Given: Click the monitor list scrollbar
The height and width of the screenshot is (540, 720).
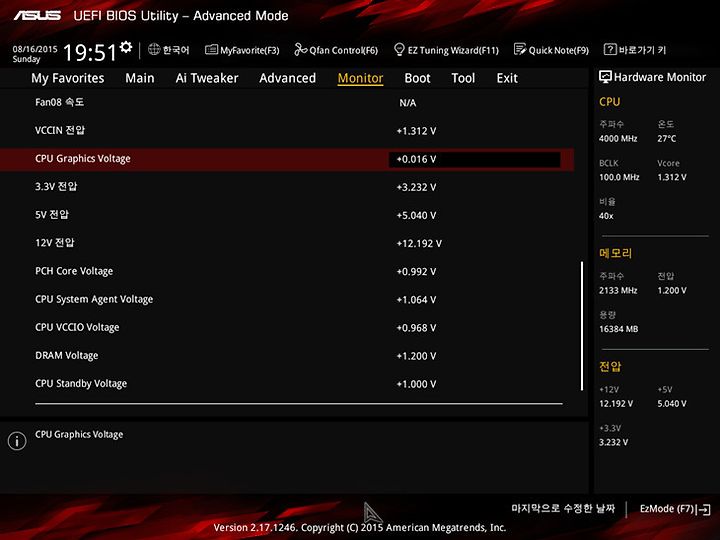Looking at the screenshot, I should click(582, 326).
